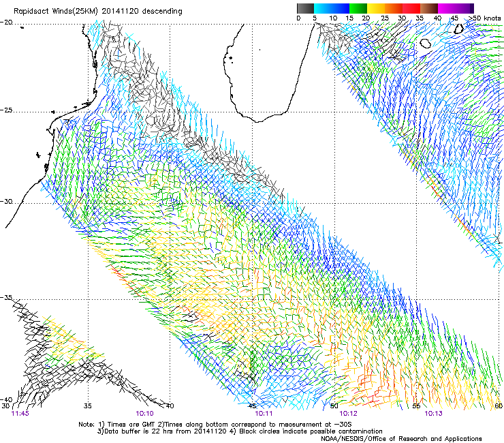Image resolution: width=504 pixels, height=443 pixels.
Task: Click the 'Data buffer is 22 hrs' note line
Action: point(240,431)
